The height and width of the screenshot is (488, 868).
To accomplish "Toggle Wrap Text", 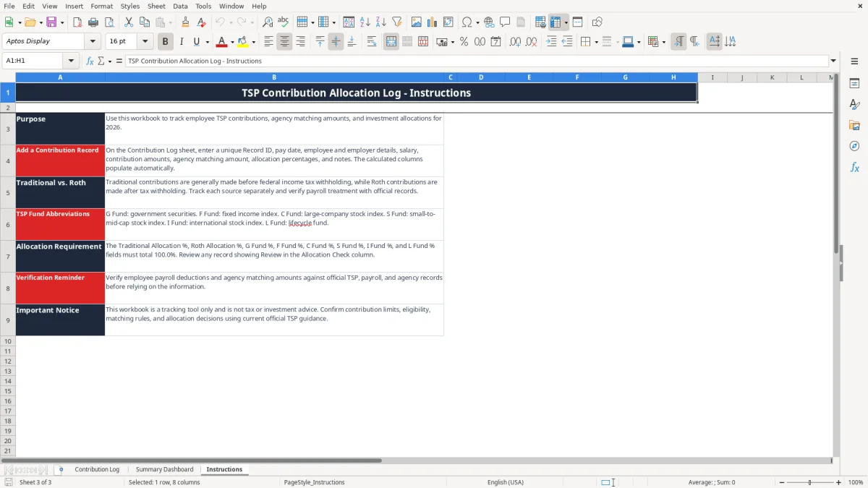I will [372, 42].
